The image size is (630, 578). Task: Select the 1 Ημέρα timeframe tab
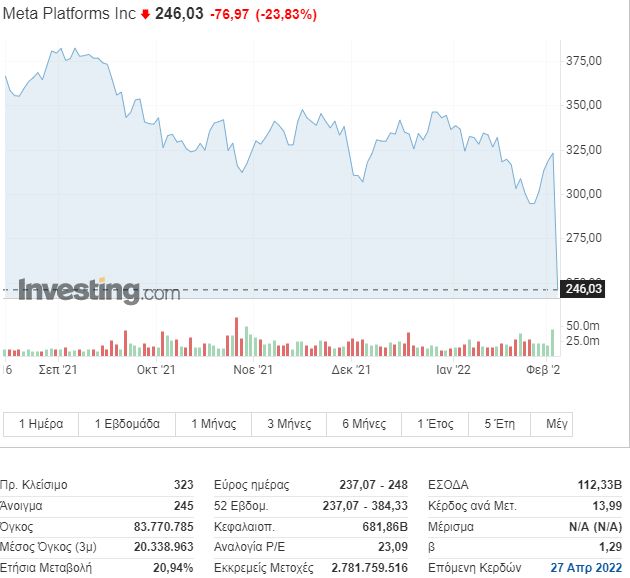pos(41,424)
